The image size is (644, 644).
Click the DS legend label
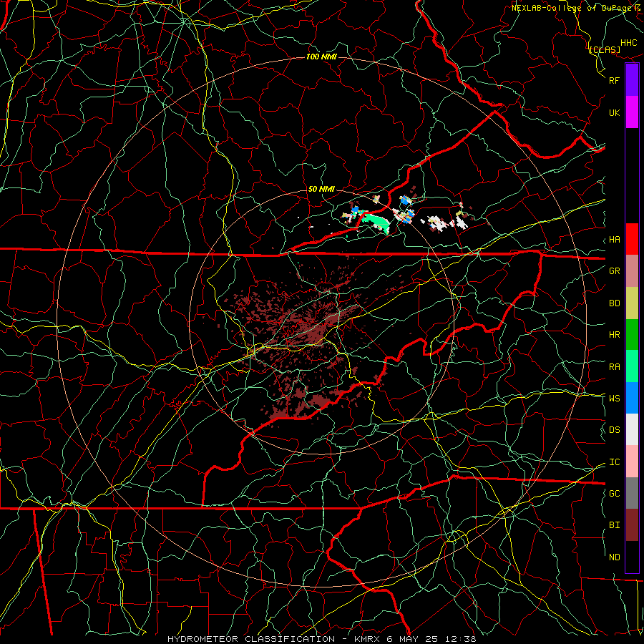coord(614,430)
